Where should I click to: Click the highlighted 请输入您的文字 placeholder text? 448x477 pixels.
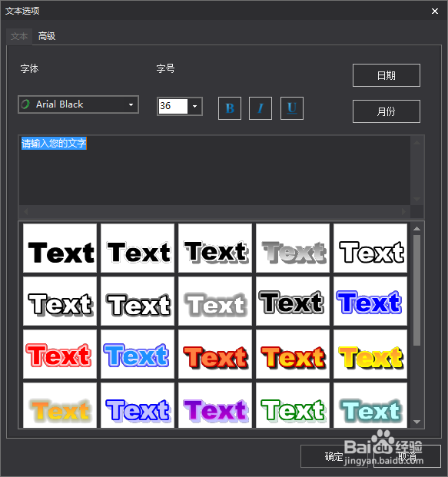(54, 144)
